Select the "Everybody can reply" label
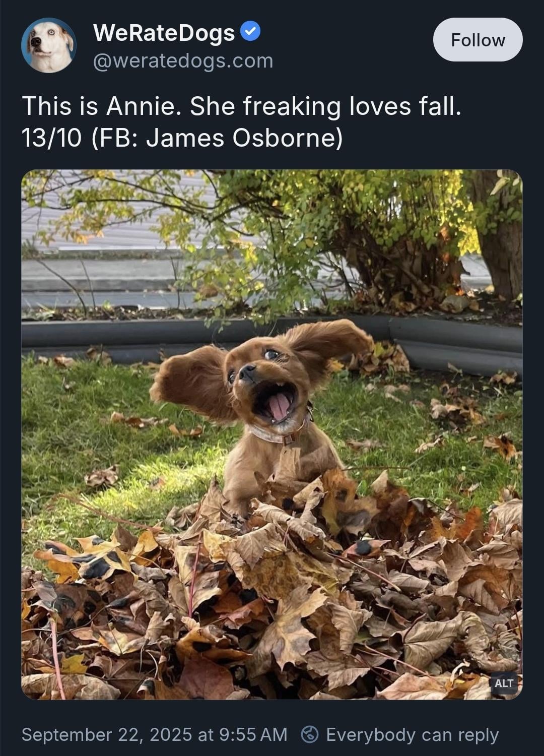Screen dimensions: 544x756 (412, 735)
